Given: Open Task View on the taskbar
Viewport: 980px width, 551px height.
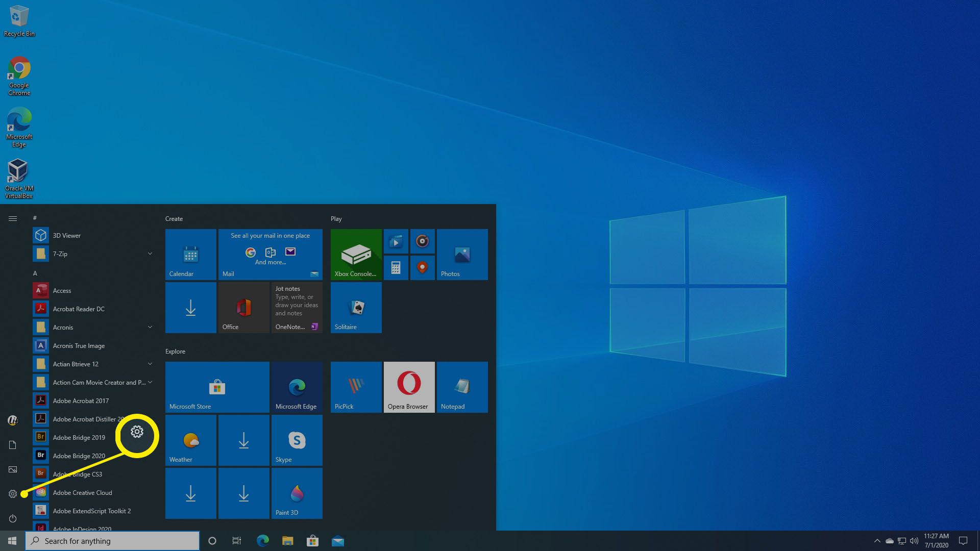Looking at the screenshot, I should point(236,541).
